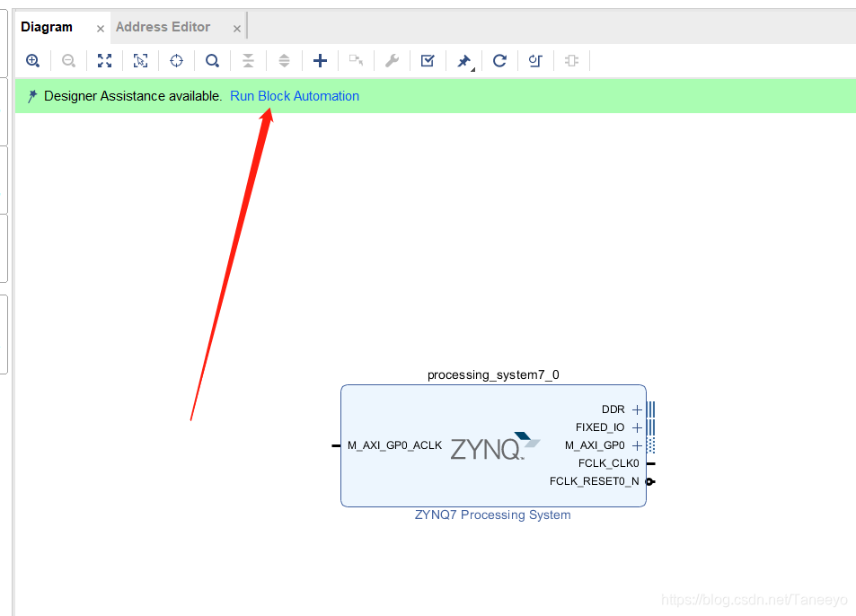Screen dimensions: 856x616
Task: Click the Auto-fit selection crosshair icon
Action: pyautogui.click(x=176, y=60)
